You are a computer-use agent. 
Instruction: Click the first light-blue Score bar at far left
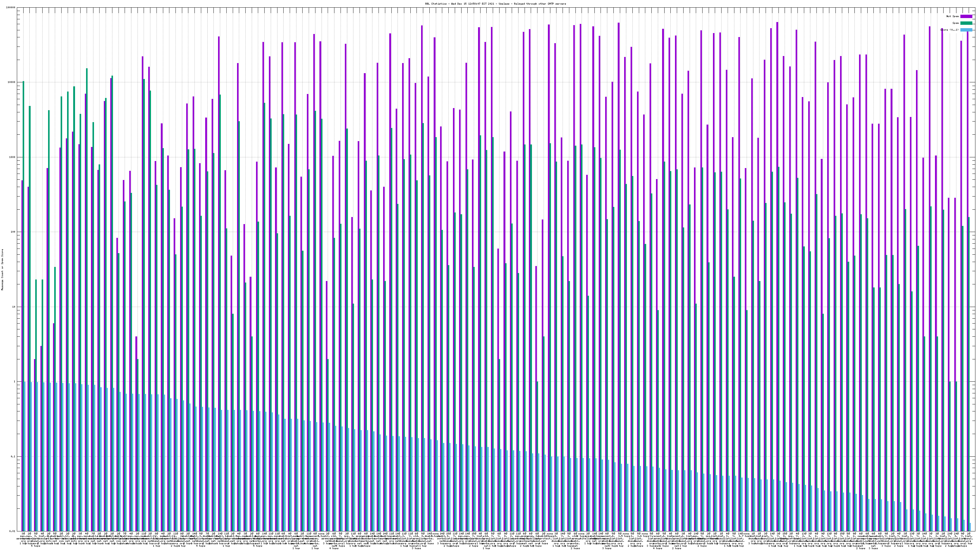[x=25, y=456]
